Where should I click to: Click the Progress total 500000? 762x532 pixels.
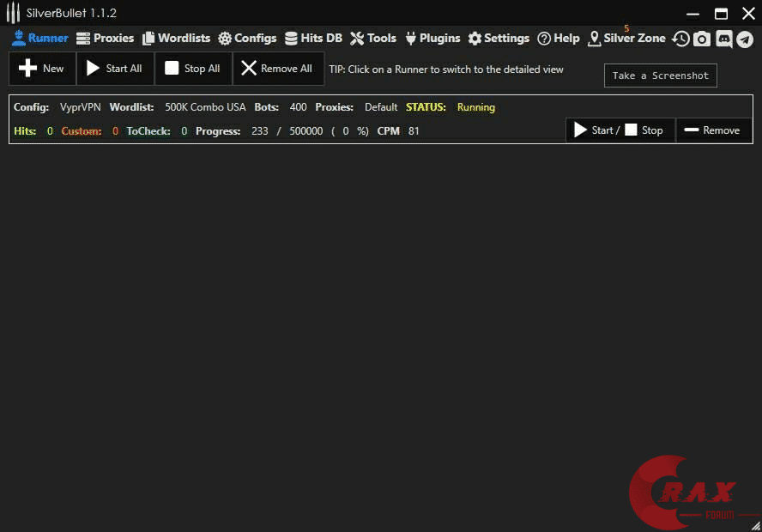click(x=305, y=131)
